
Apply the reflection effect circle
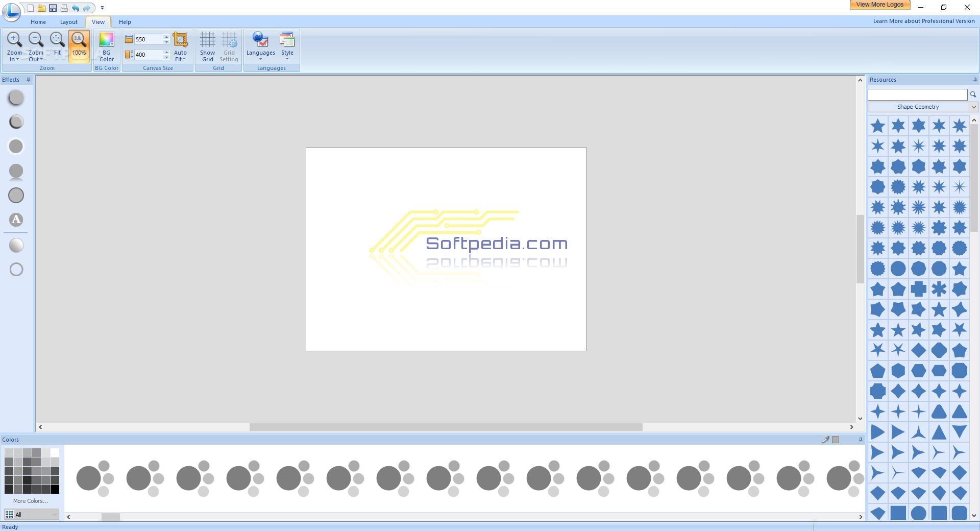[x=16, y=172]
